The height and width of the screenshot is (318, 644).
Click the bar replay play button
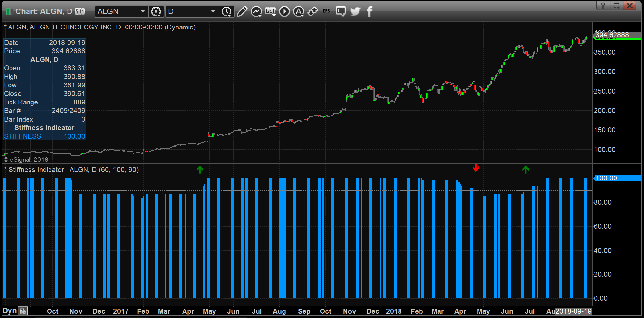coord(284,12)
